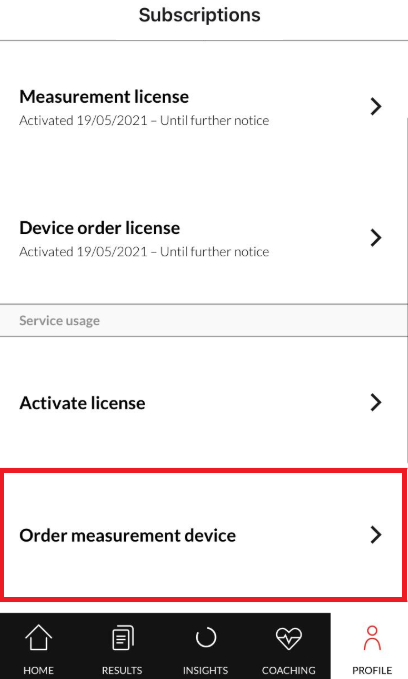
Task: Select the PROFILE tab label
Action: coord(372,670)
